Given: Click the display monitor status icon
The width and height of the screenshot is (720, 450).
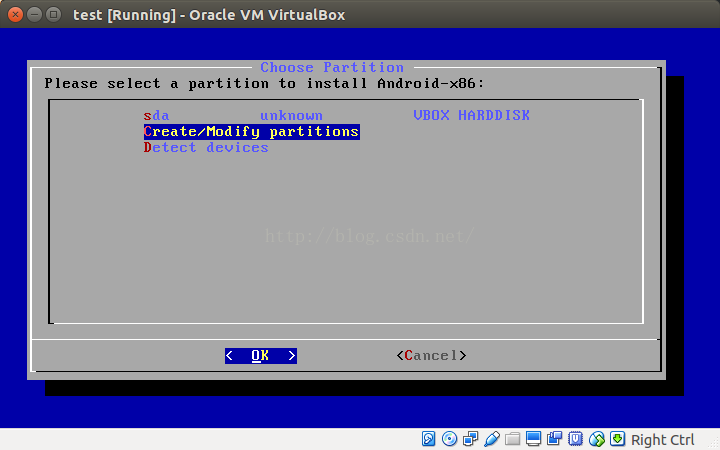Looking at the screenshot, I should (x=534, y=439).
